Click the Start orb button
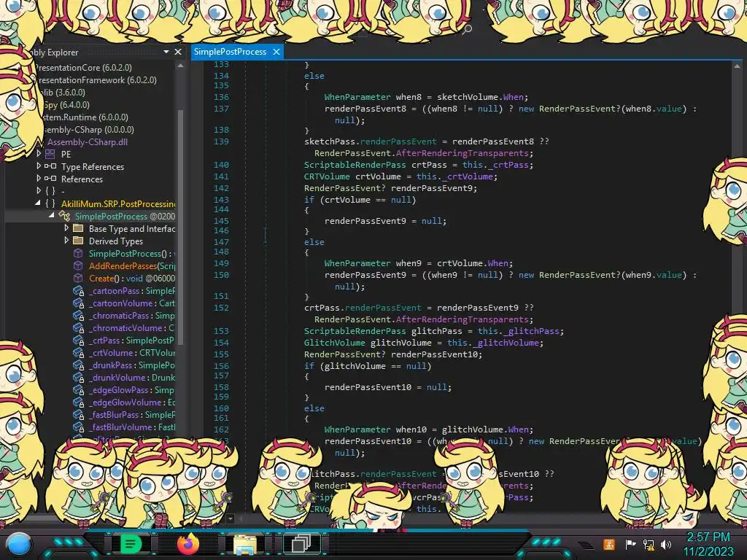The width and height of the screenshot is (747, 560). (18, 544)
